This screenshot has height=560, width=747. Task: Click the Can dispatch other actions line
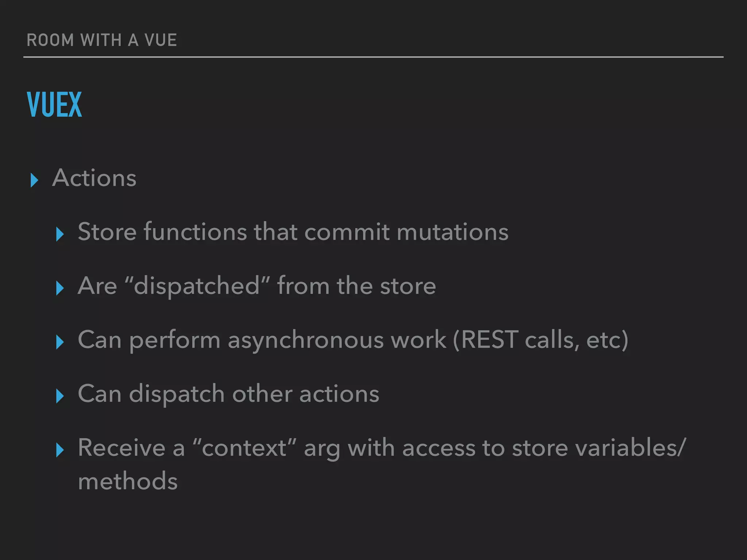[228, 394]
